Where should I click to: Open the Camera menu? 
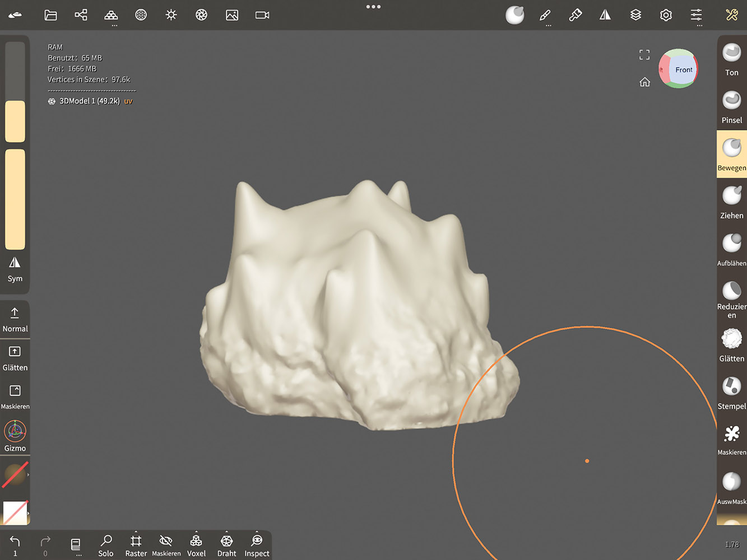tap(262, 15)
